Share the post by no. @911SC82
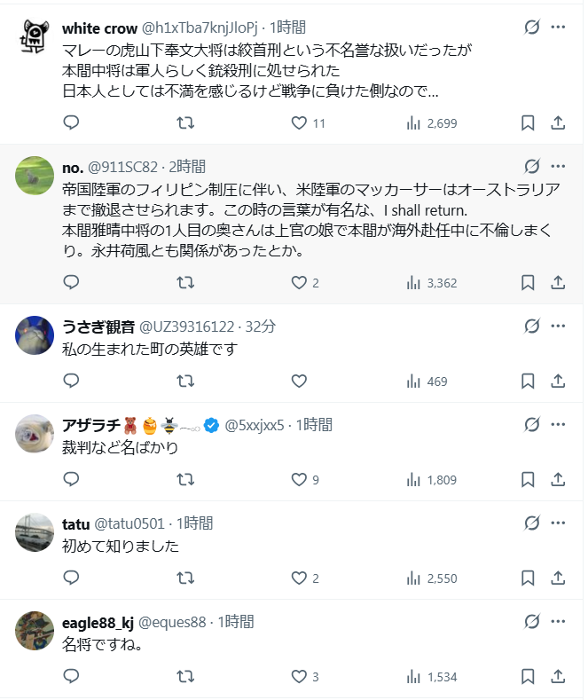Image resolution: width=588 pixels, height=700 pixels. (x=558, y=283)
